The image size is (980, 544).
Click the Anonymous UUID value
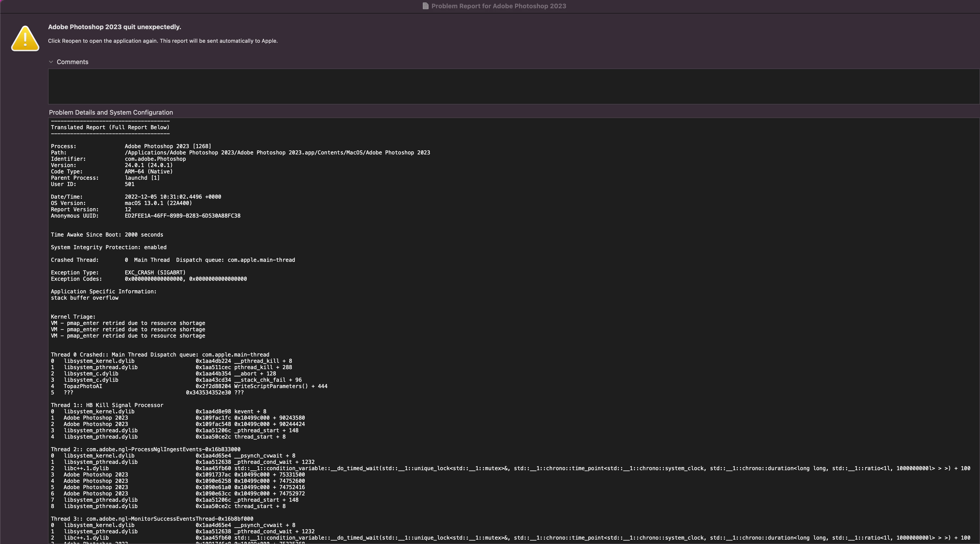pos(182,216)
